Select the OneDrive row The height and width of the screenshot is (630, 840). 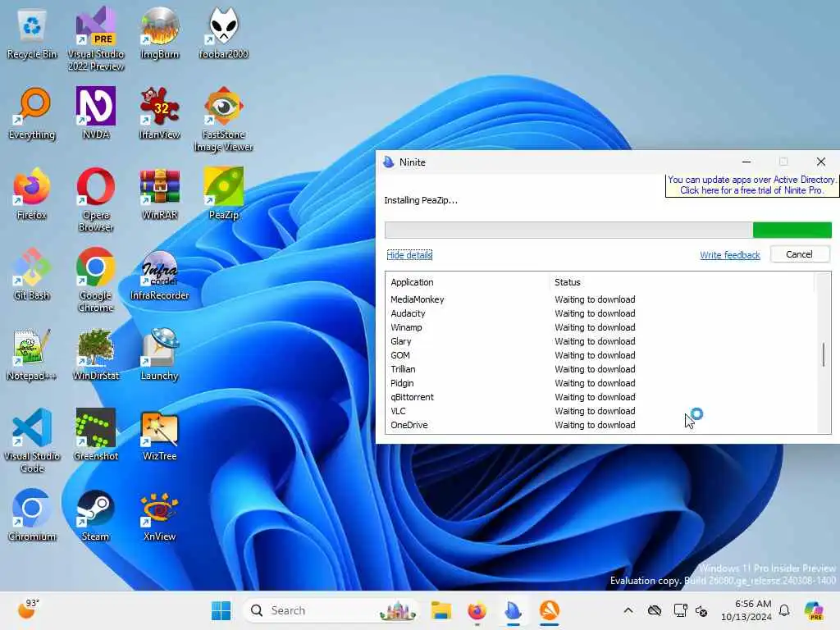click(600, 425)
